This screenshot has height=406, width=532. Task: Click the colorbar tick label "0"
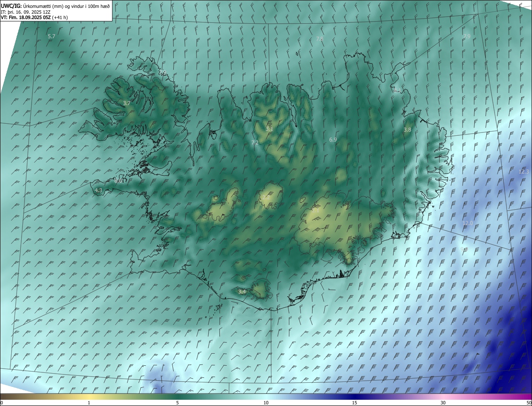click(x=2, y=403)
